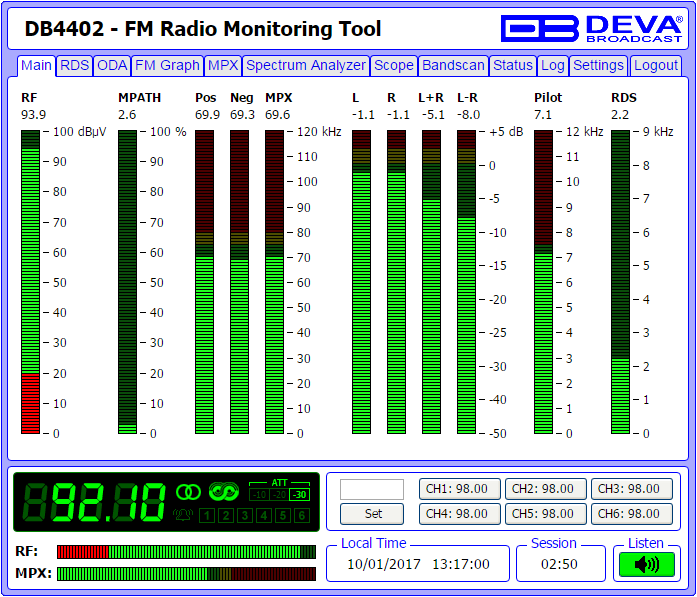The height and width of the screenshot is (597, 697).
Task: Click the Neg value 69.3
Action: [242, 115]
